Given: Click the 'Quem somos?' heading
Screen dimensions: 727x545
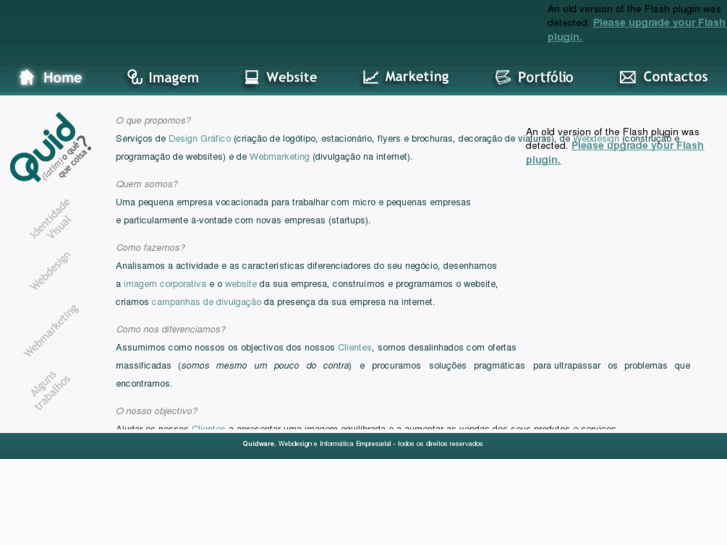Looking at the screenshot, I should pyautogui.click(x=147, y=184).
